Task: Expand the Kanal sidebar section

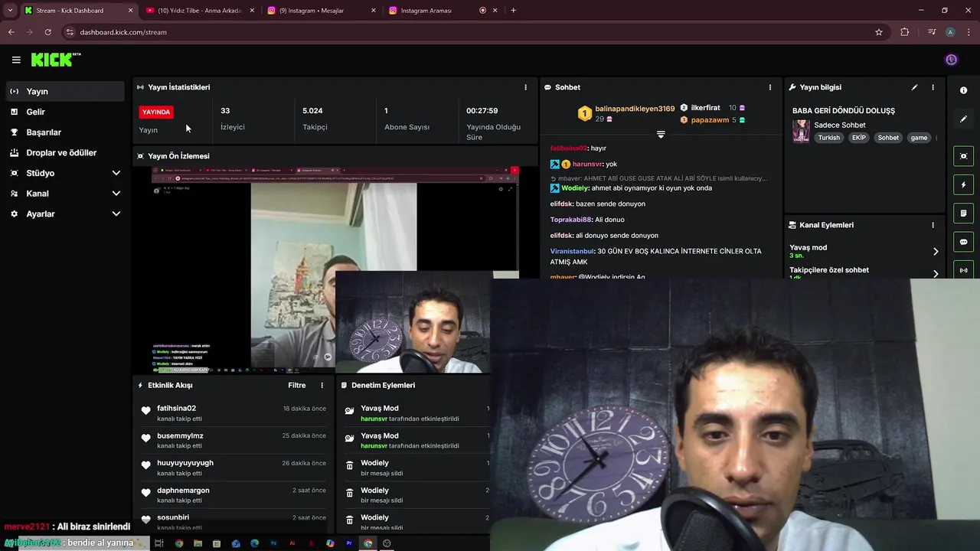Action: click(x=116, y=194)
